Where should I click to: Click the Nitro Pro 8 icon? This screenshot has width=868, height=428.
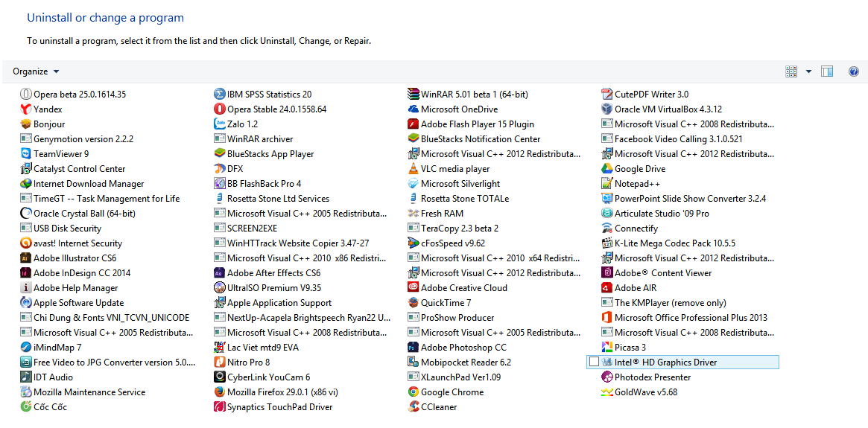pos(219,362)
